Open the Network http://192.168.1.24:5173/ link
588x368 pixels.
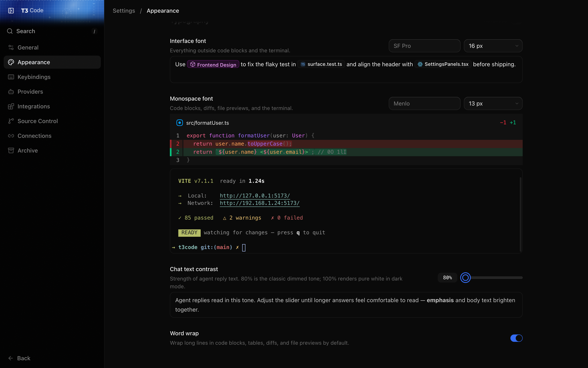coord(259,203)
